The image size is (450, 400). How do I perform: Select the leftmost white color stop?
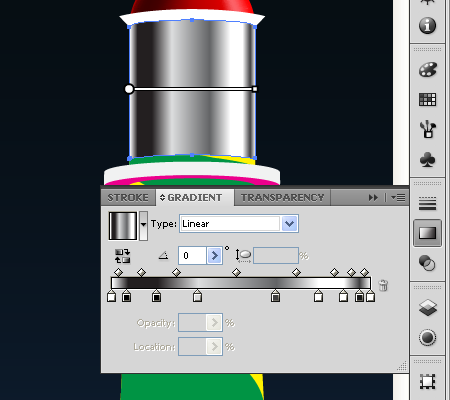tap(112, 296)
